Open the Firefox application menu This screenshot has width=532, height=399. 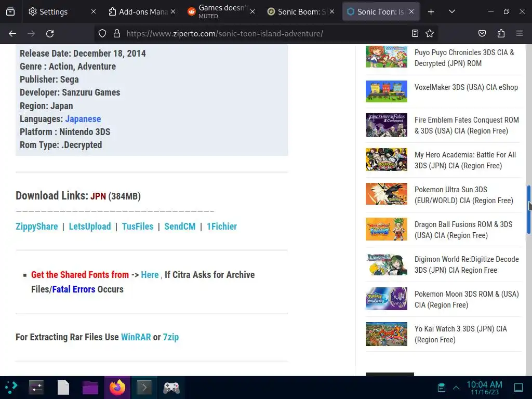520,33
